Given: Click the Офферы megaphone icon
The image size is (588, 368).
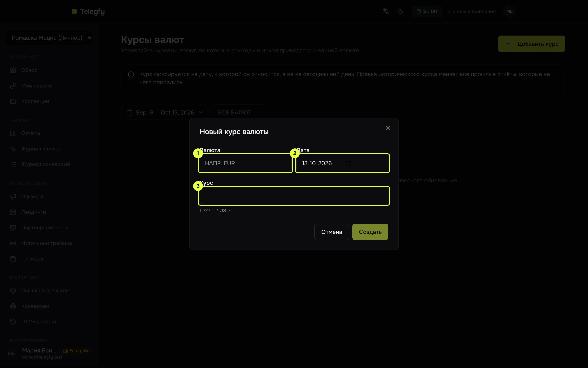Looking at the screenshot, I should click(x=13, y=197).
